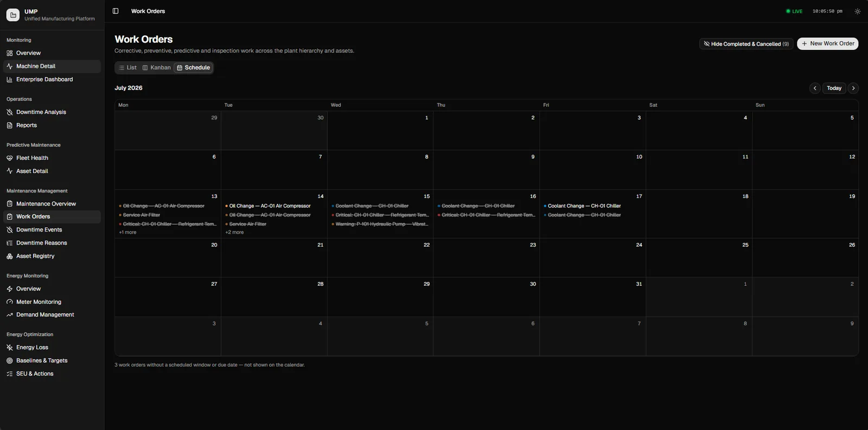Create a New Work Order
Image resolution: width=868 pixels, height=430 pixels.
point(828,44)
